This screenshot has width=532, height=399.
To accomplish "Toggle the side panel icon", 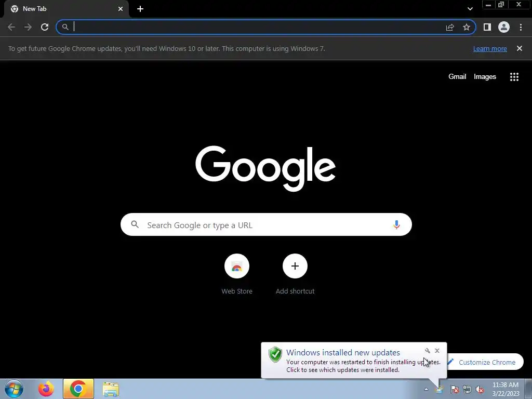I will [x=487, y=27].
